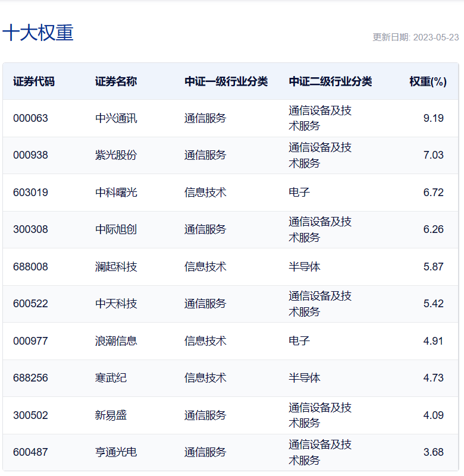Select stock name 中兴通讯
Image resolution: width=464 pixels, height=476 pixels.
116,118
